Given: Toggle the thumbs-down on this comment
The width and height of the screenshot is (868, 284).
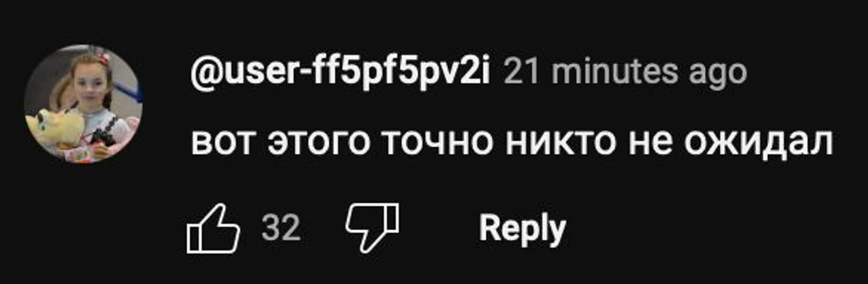Looking at the screenshot, I should coord(373,229).
